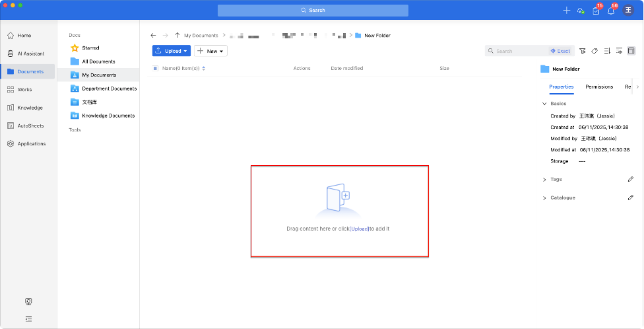Click the sort order icon
This screenshot has width=644, height=329.
pos(607,51)
